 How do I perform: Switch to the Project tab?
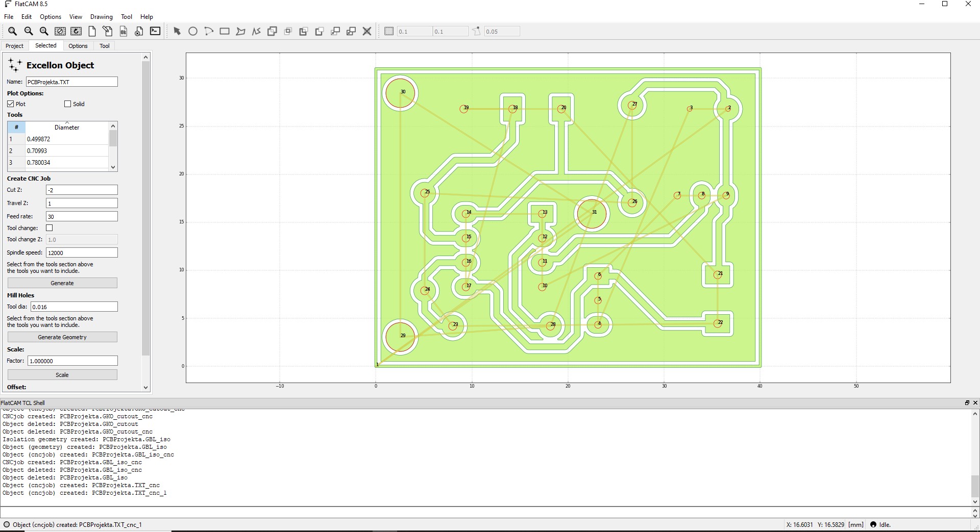coord(15,46)
